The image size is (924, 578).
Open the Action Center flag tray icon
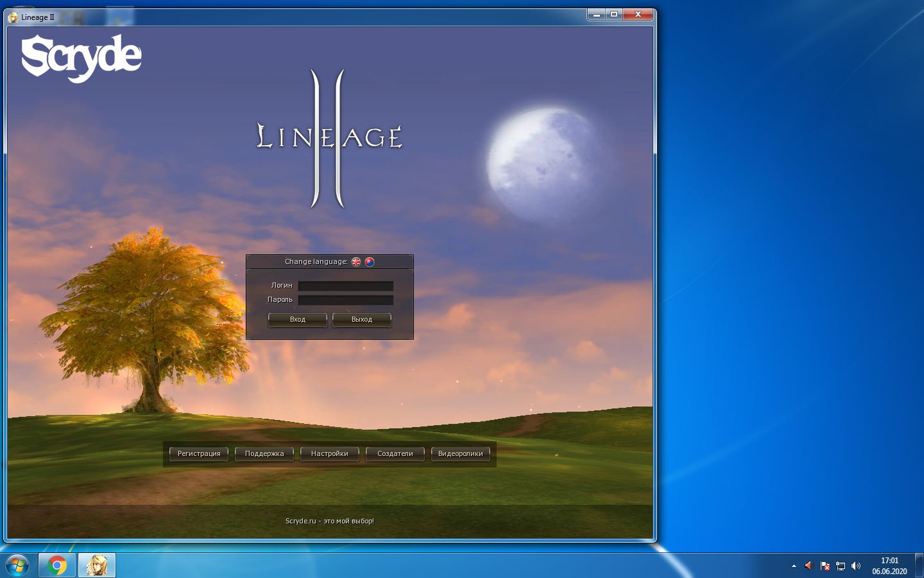click(x=825, y=566)
